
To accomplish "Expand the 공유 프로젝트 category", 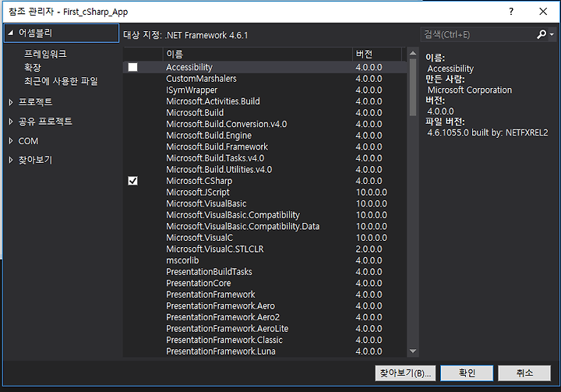I will (x=11, y=122).
